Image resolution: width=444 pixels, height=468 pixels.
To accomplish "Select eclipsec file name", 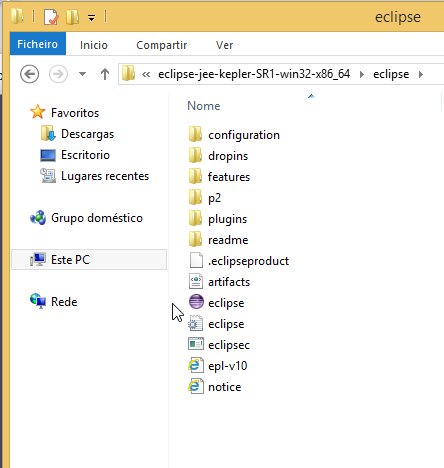I will coord(229,345).
